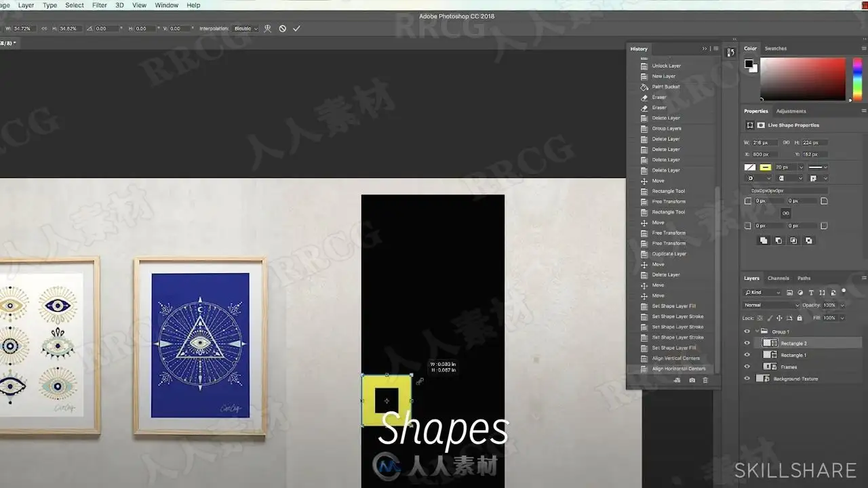Click the foreground color swatch in Color panel
The image size is (868, 488).
point(749,64)
